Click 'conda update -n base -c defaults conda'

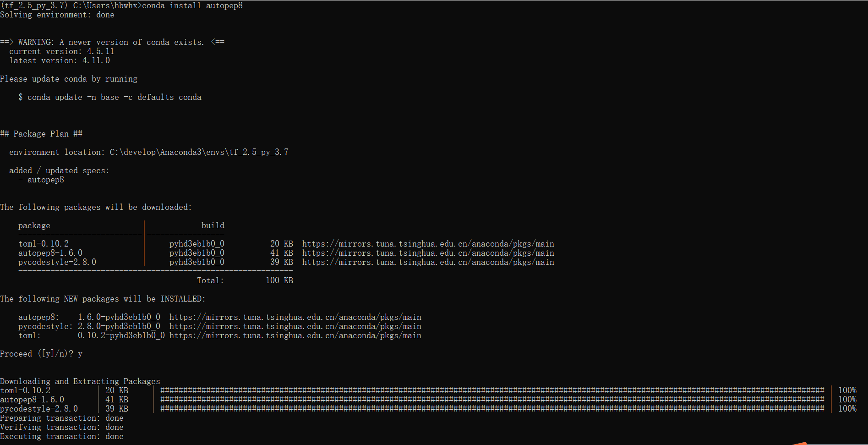tap(115, 97)
